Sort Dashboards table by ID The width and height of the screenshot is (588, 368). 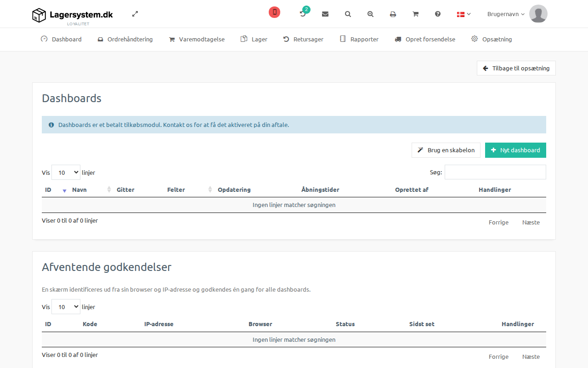55,190
